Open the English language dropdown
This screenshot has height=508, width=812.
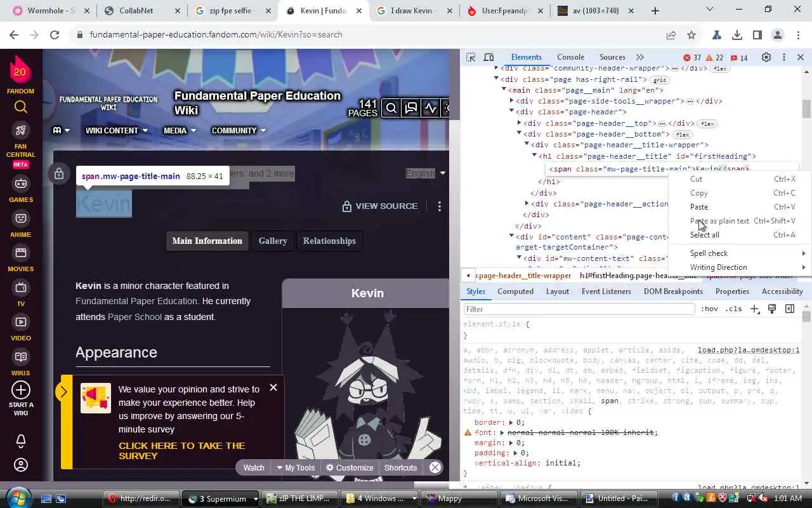point(426,173)
